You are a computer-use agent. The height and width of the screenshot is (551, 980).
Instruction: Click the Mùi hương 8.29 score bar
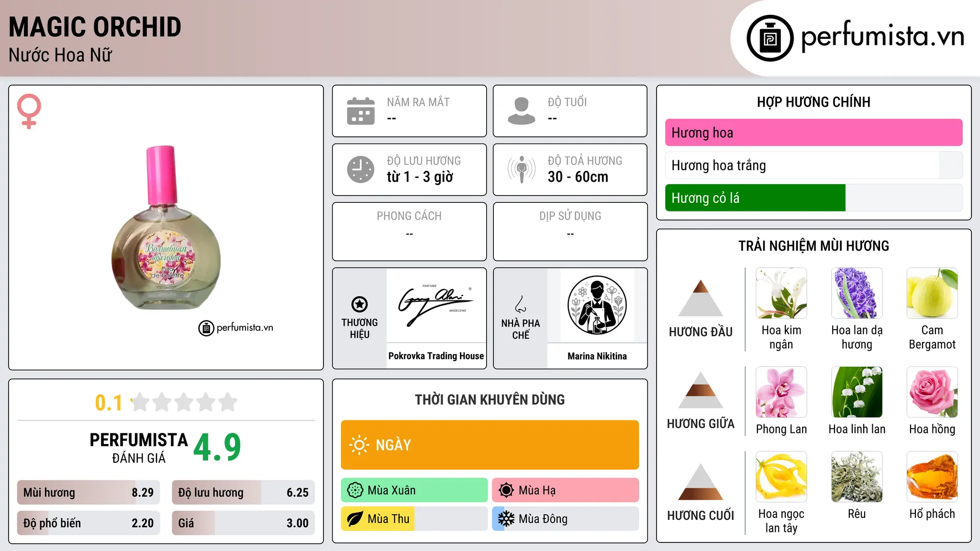coord(89,493)
